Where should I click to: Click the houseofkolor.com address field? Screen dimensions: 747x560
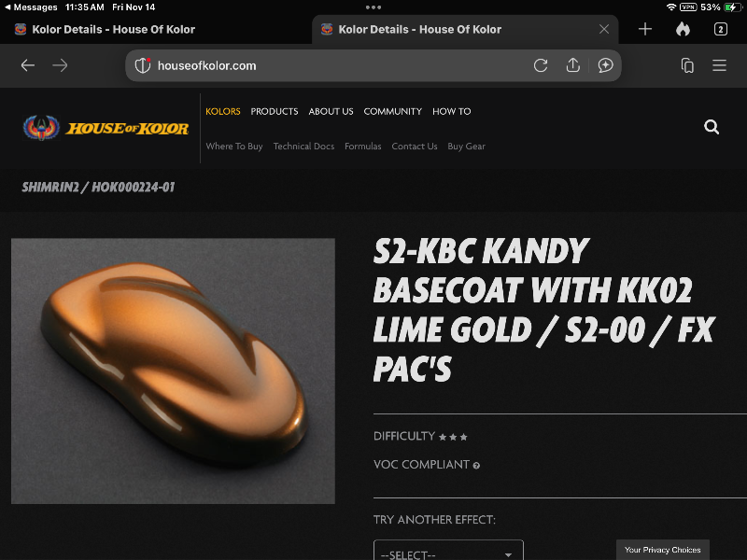(x=327, y=65)
